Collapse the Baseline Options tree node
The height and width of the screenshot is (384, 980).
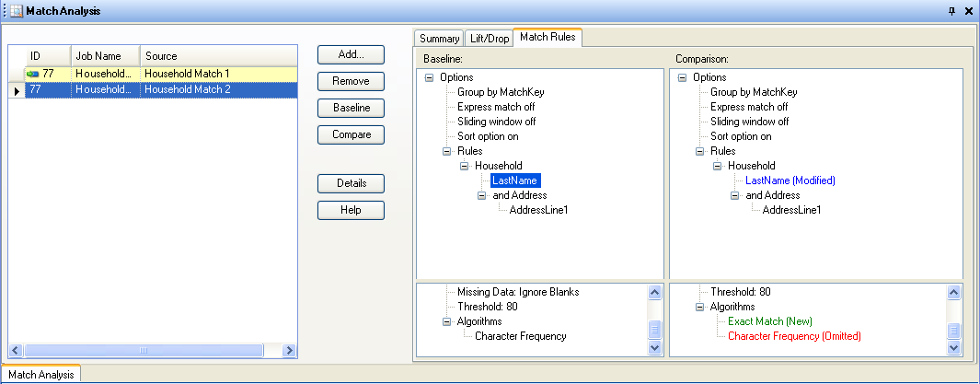[430, 78]
